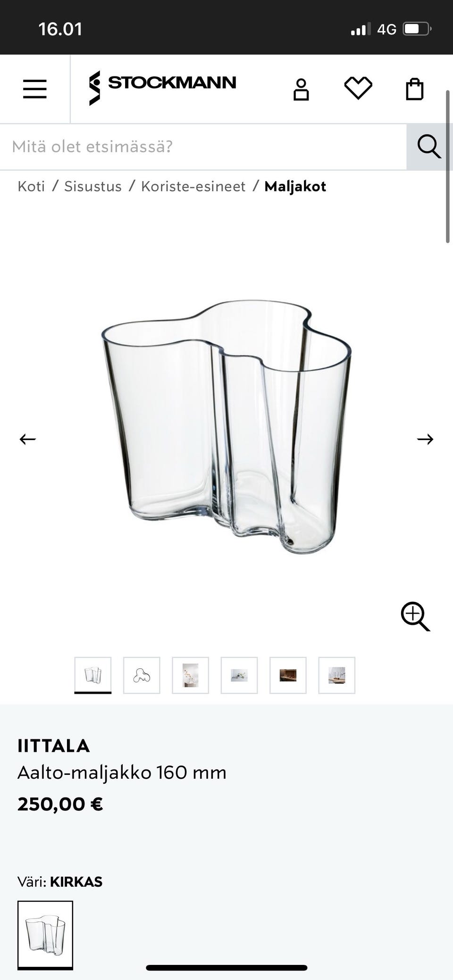Open the user account icon
The width and height of the screenshot is (453, 980).
pyautogui.click(x=301, y=89)
